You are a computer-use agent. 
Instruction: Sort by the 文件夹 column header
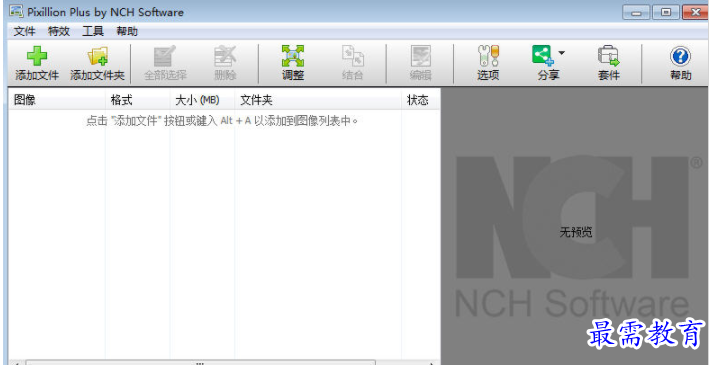(318, 100)
